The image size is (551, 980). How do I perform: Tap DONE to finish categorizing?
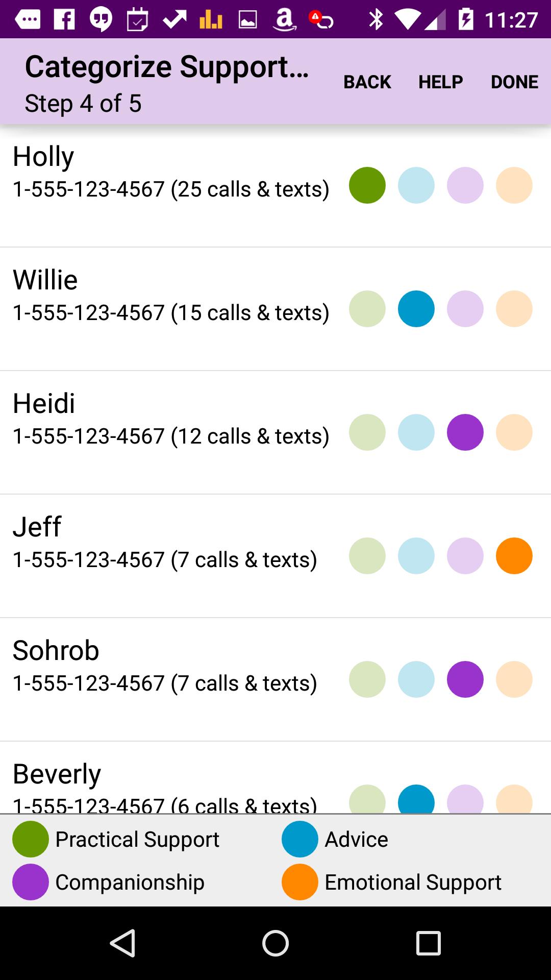point(514,82)
